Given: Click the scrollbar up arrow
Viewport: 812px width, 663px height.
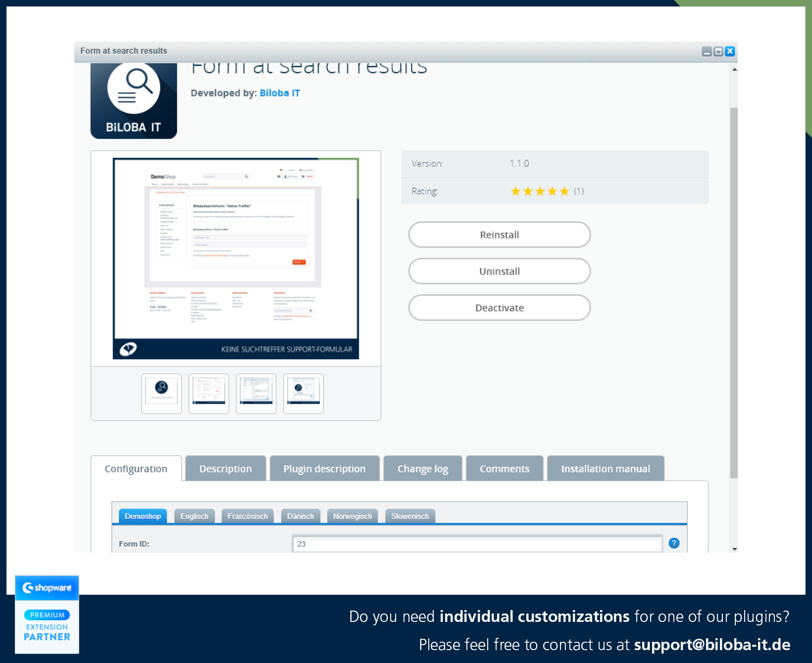Looking at the screenshot, I should pyautogui.click(x=734, y=69).
